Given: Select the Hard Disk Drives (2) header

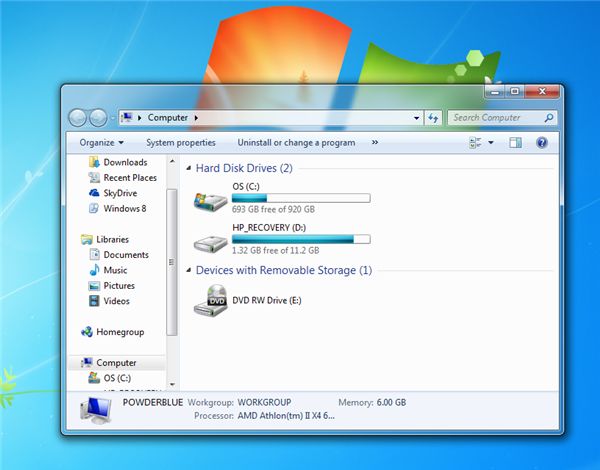Looking at the screenshot, I should [x=244, y=168].
